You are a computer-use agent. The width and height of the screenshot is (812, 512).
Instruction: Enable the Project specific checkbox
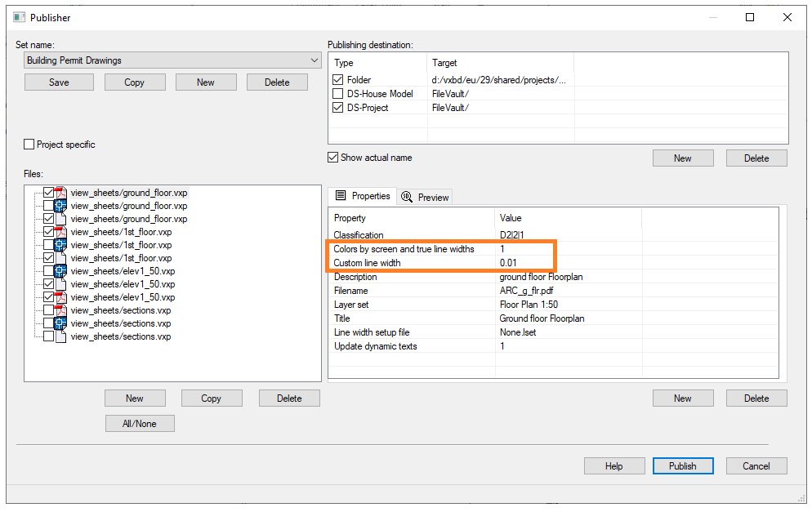tap(29, 145)
